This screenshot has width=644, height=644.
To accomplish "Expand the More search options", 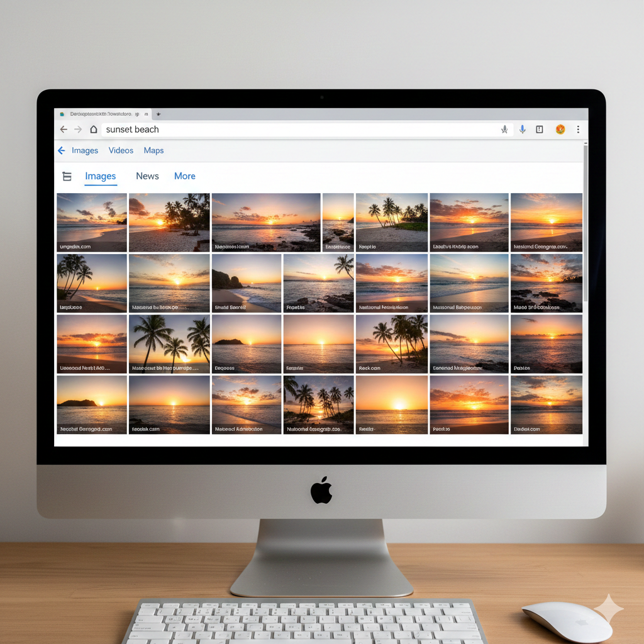I will coord(184,176).
